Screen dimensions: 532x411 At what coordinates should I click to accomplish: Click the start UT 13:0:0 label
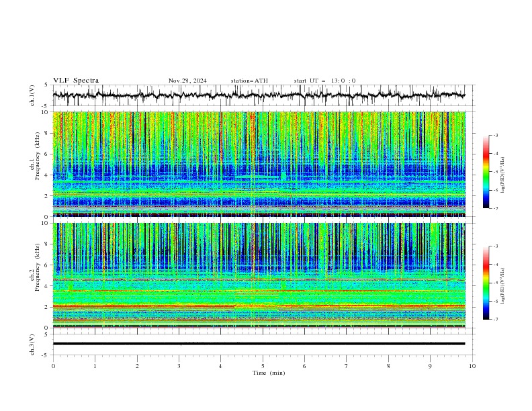(x=324, y=81)
